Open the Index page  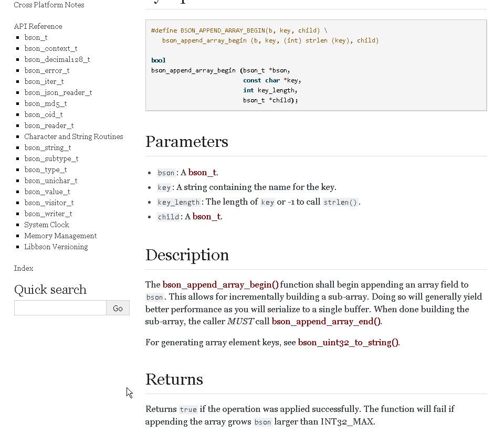[x=23, y=268]
